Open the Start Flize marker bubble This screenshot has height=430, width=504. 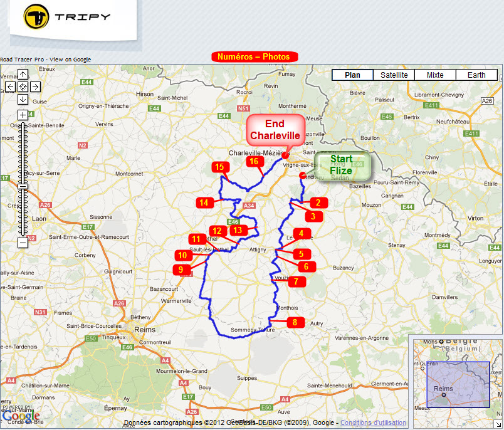click(342, 165)
